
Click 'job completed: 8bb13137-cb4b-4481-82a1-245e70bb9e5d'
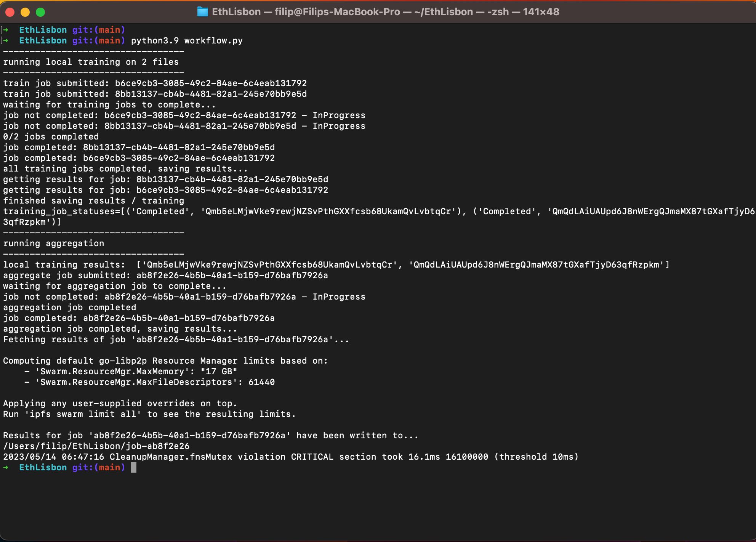click(x=139, y=147)
